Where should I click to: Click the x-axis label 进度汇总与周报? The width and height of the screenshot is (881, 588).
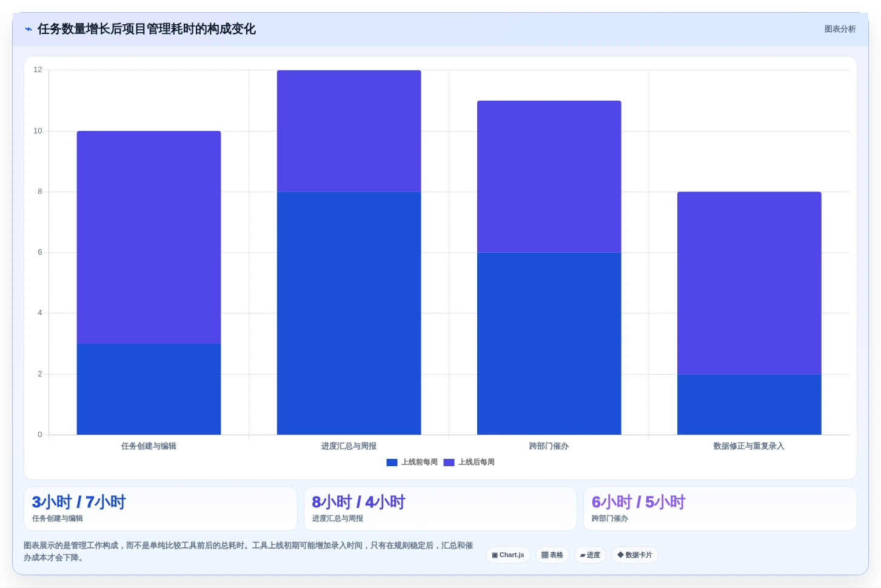pos(349,446)
